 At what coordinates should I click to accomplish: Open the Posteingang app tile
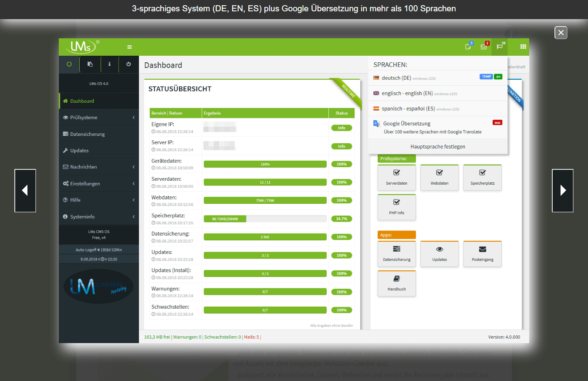482,254
